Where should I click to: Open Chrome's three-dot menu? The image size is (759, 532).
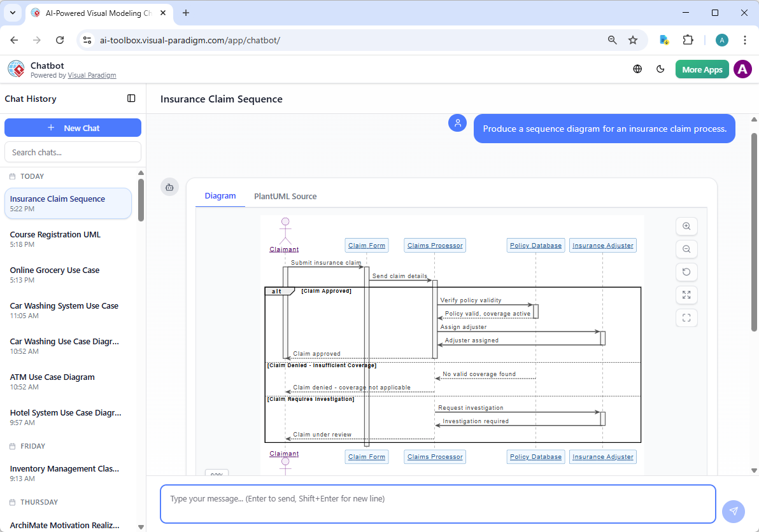[x=745, y=39]
